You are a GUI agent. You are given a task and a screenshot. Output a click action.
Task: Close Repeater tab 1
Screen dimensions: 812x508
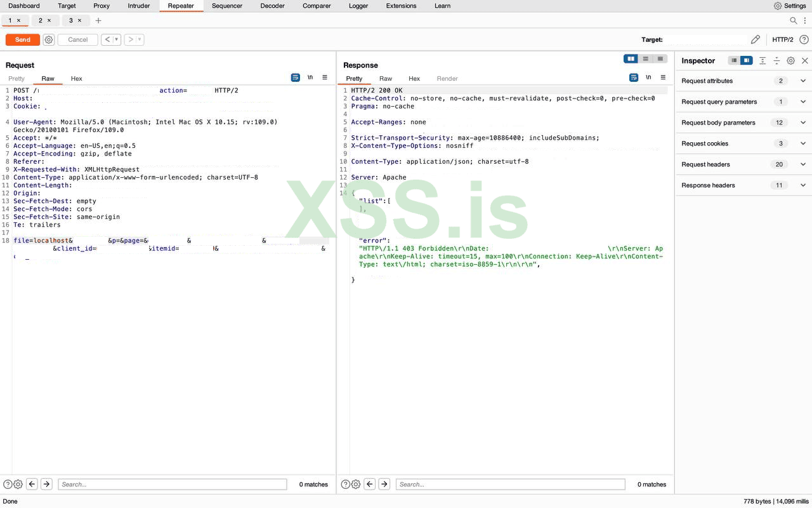pyautogui.click(x=18, y=20)
